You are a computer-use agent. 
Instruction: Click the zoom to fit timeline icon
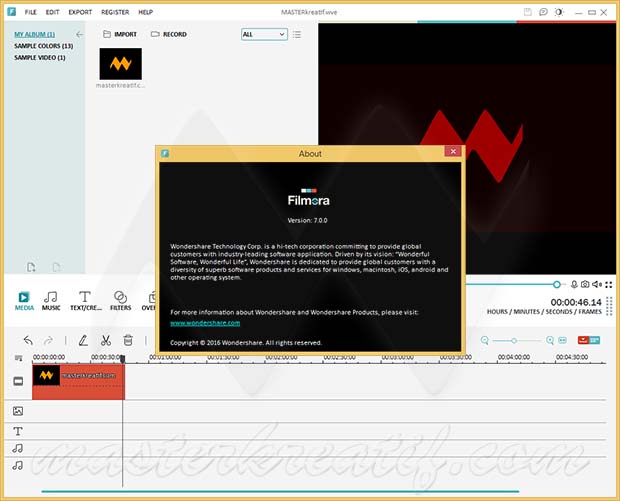pos(563,340)
